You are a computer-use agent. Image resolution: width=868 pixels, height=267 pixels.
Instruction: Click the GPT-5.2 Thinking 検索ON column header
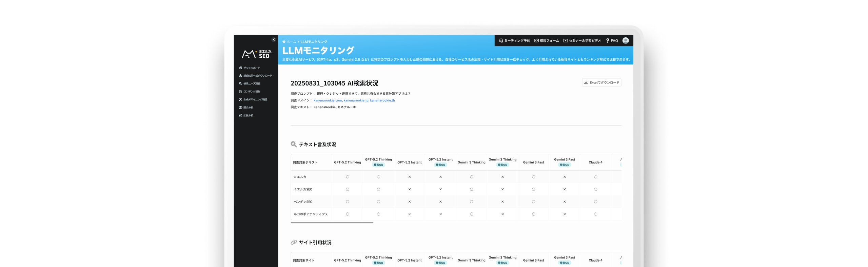pyautogui.click(x=378, y=162)
